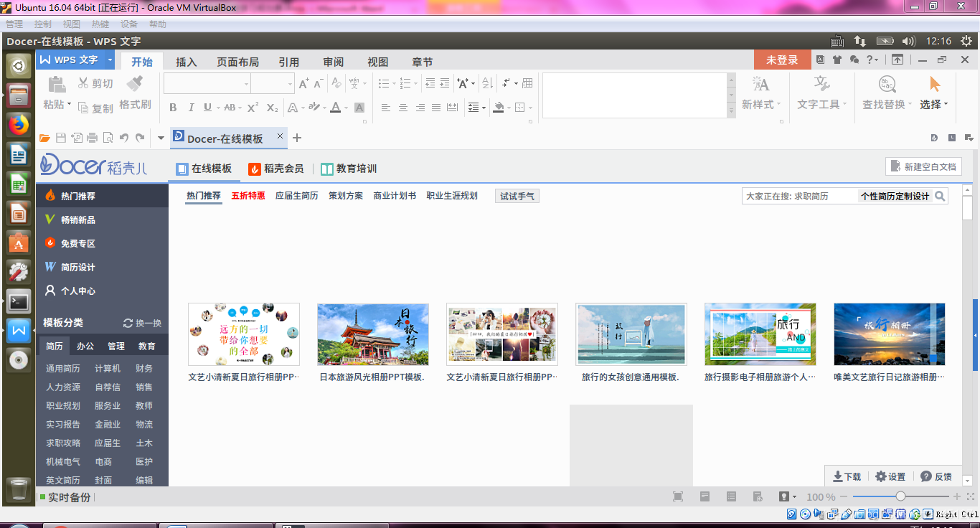Expand the 粘贴 paste dropdown arrow

pos(70,105)
